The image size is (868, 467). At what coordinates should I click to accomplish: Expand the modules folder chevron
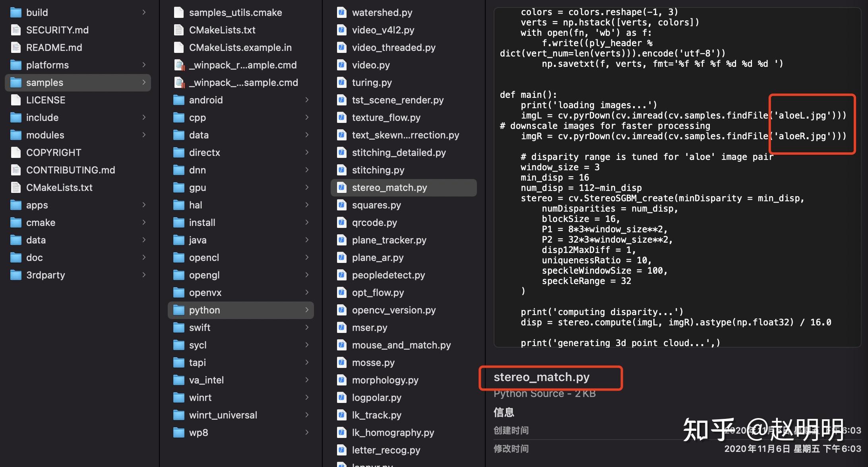[144, 135]
